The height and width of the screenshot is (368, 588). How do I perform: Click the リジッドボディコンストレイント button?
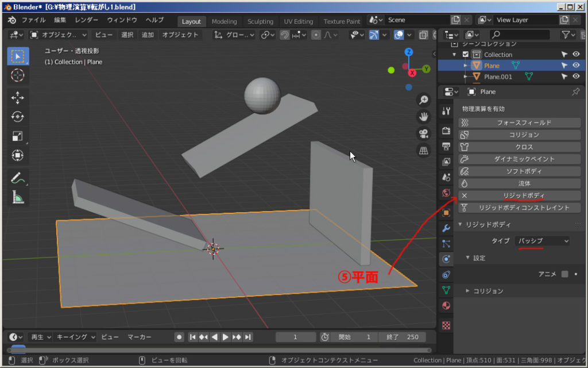point(523,208)
